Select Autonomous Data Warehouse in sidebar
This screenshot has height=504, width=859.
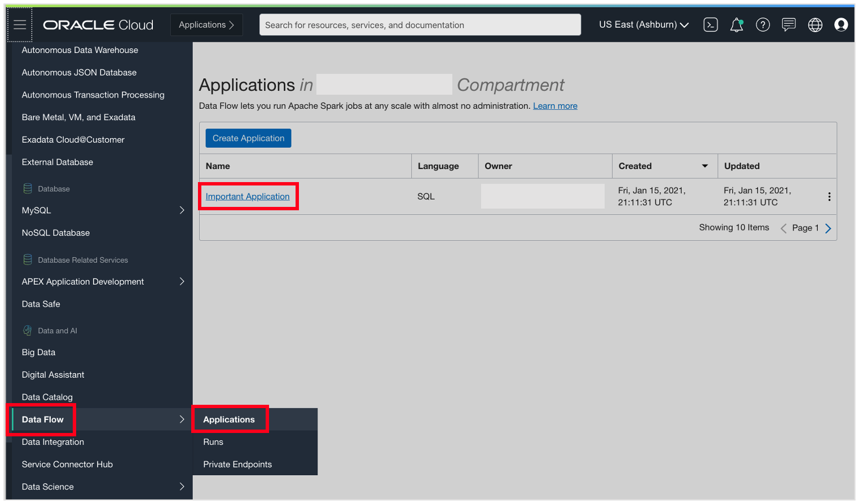click(80, 50)
